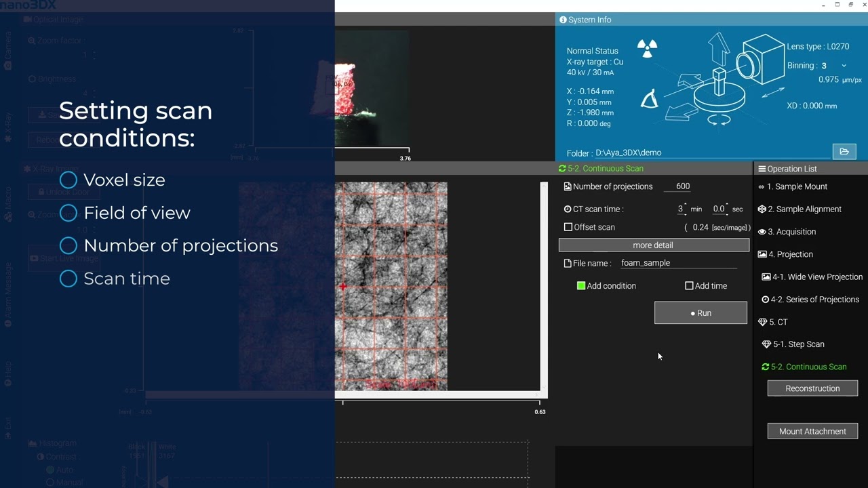Disable the Add condition checkbox
Viewport: 868px width, 488px height.
click(x=581, y=286)
